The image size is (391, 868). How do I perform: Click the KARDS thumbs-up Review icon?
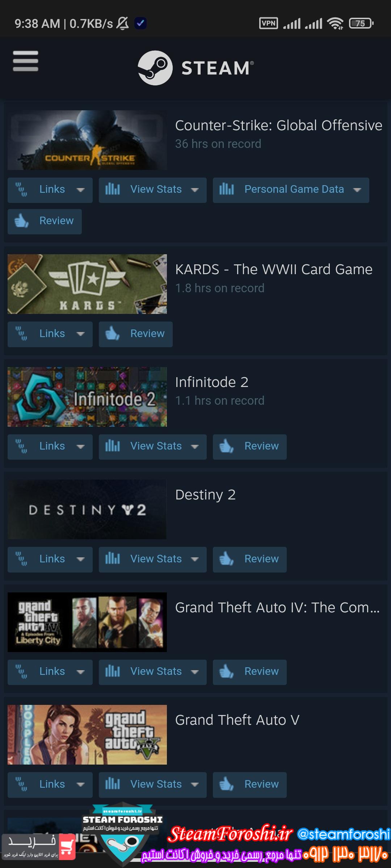tap(112, 333)
